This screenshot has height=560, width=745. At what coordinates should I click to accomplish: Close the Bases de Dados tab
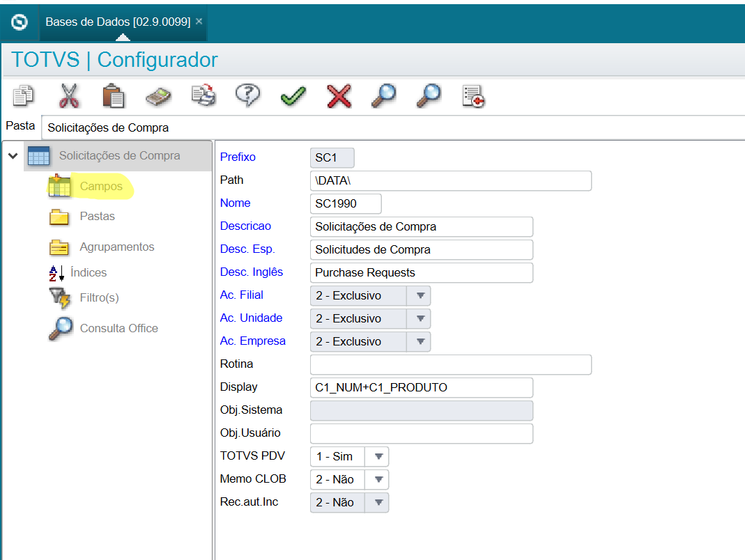coord(199,22)
